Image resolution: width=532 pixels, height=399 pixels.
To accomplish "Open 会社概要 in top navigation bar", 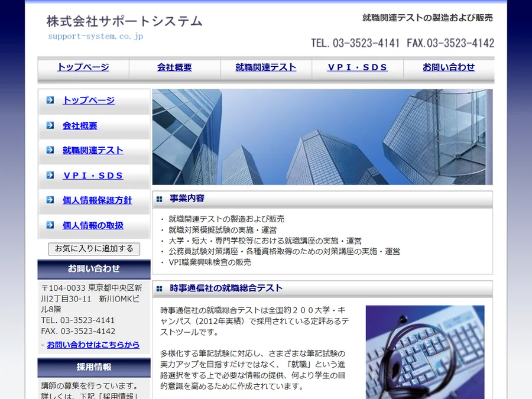I will 174,67.
